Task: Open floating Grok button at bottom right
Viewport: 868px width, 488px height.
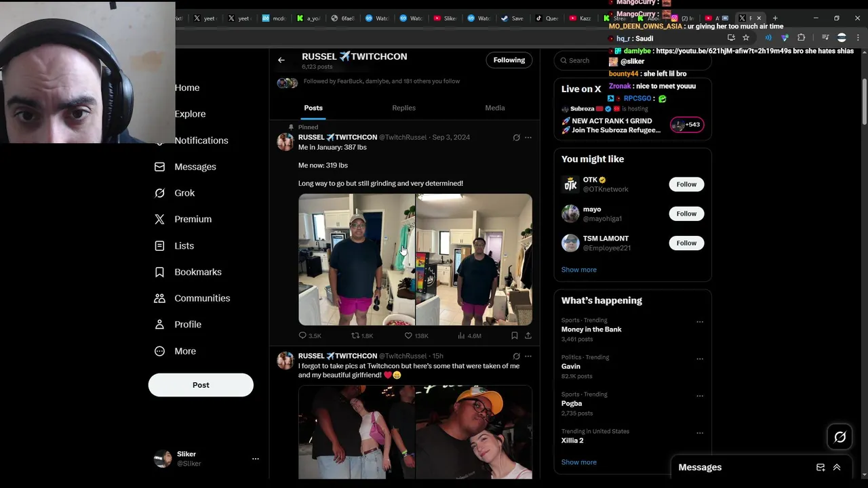Action: (840, 437)
